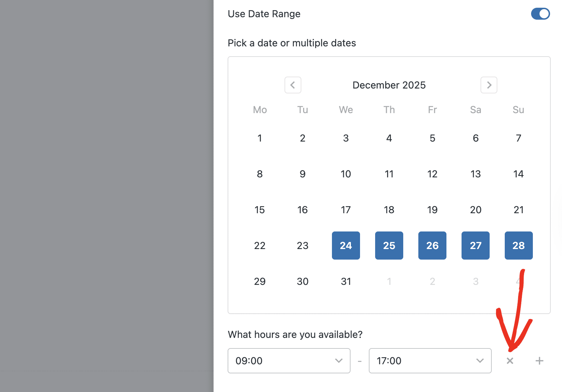The image size is (562, 392).
Task: Add another availability hours row
Action: click(539, 361)
